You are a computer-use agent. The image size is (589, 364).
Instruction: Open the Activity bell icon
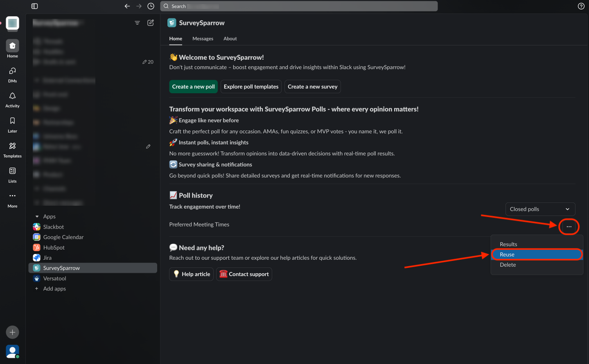click(x=12, y=99)
